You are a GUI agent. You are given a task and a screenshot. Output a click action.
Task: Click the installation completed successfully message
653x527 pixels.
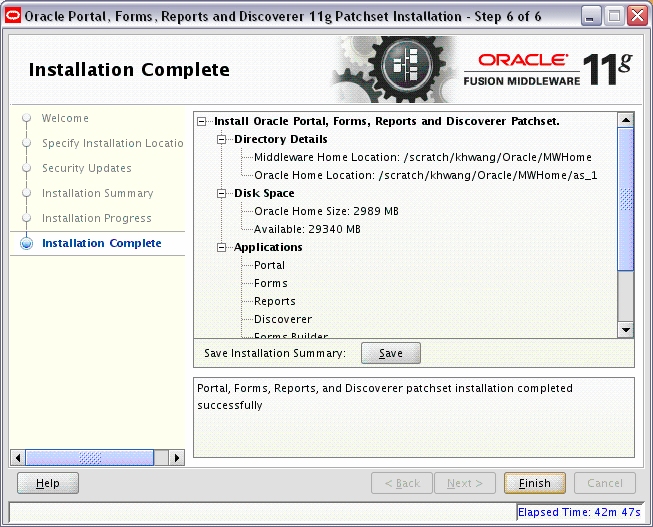click(385, 397)
